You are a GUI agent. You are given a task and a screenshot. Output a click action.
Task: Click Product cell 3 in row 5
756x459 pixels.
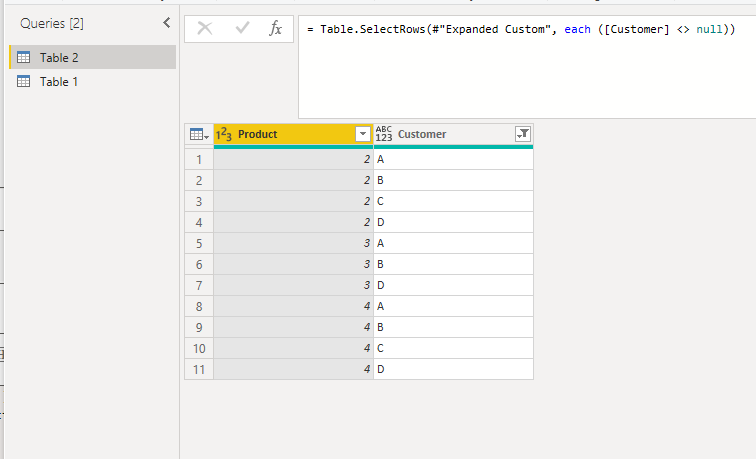coord(294,243)
